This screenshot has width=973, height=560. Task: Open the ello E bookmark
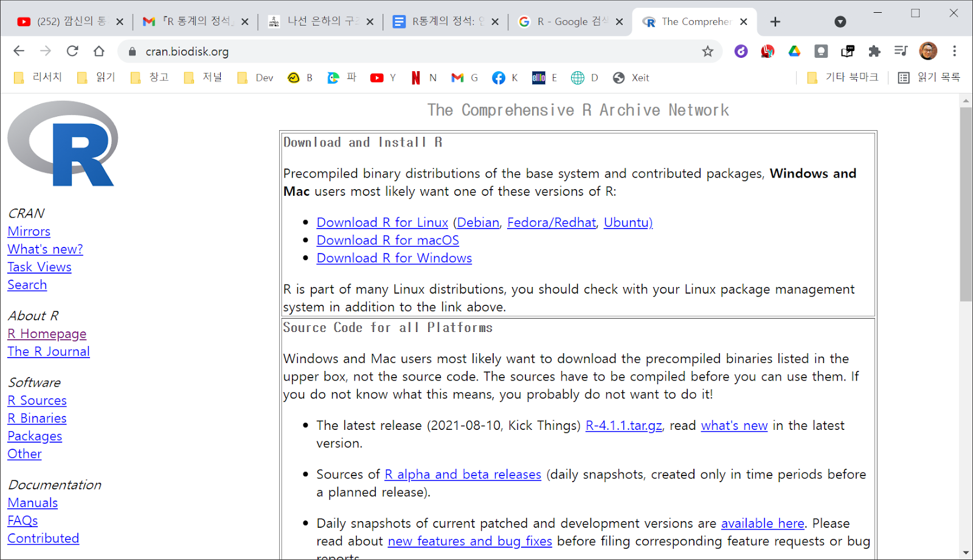[x=545, y=77]
